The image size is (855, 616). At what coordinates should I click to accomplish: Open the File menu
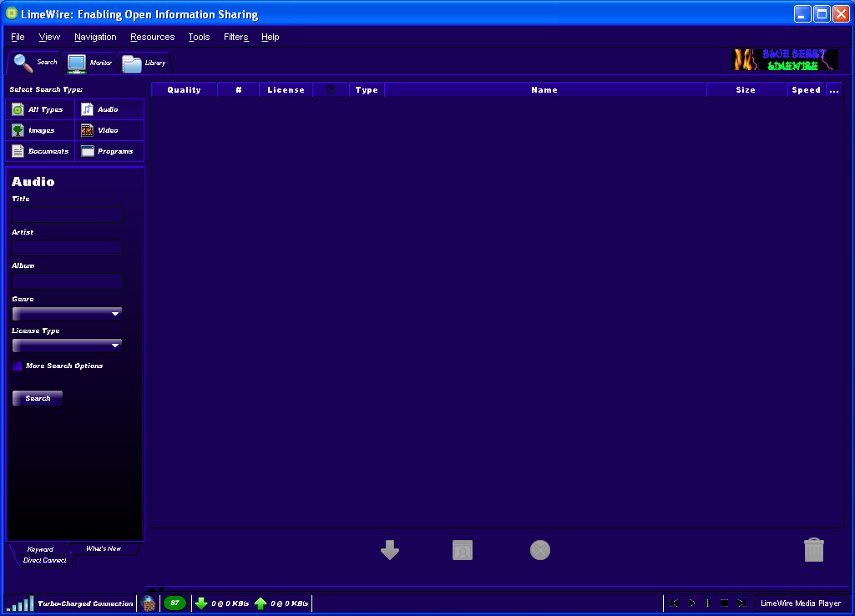18,37
